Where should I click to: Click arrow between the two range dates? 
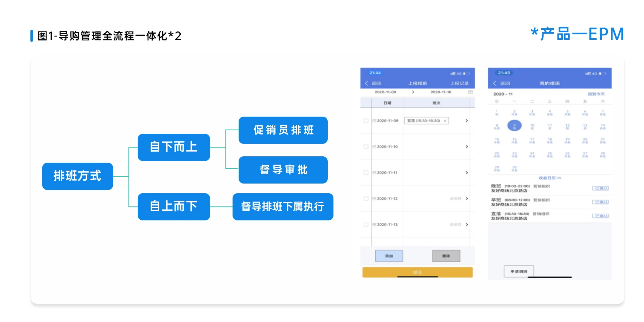coord(413,92)
